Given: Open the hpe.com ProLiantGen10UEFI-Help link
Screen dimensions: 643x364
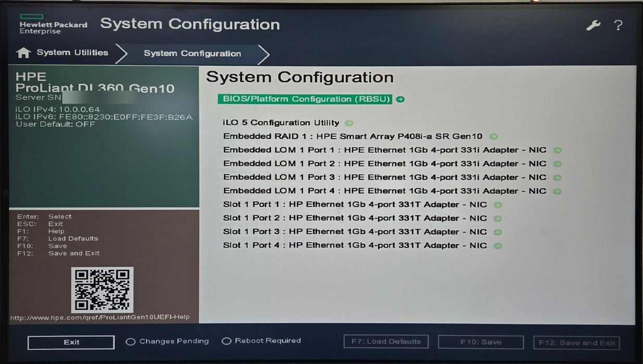Looking at the screenshot, I should (x=100, y=317).
